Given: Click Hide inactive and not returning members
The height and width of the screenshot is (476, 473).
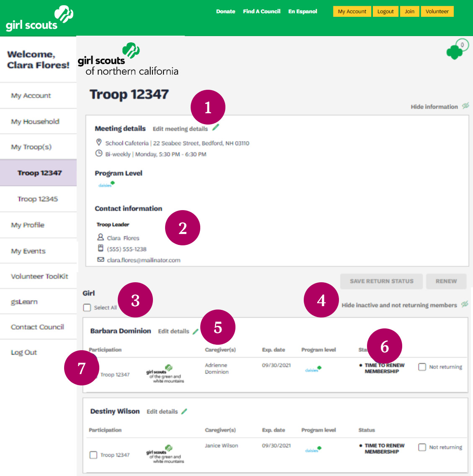Looking at the screenshot, I should pos(399,305).
